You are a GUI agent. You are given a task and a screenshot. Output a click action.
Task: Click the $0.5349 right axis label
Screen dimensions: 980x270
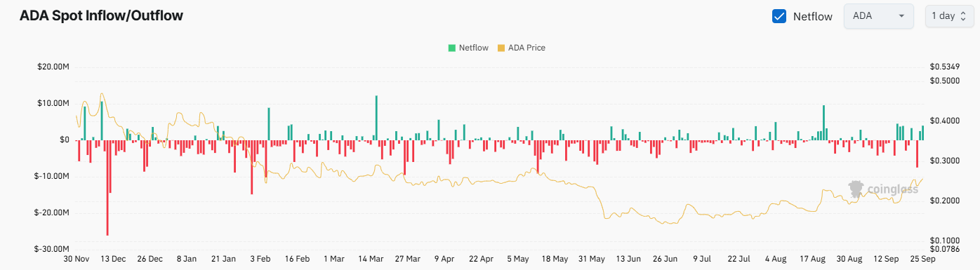(x=944, y=67)
